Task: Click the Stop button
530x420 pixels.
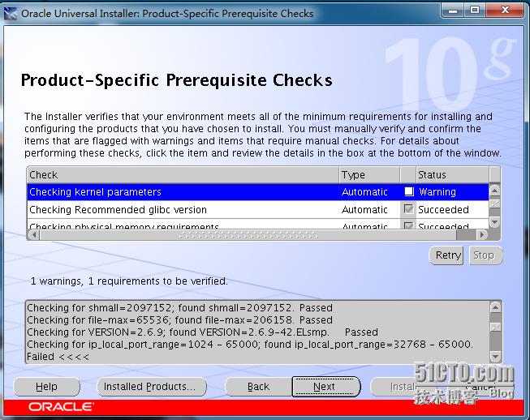Action: [x=485, y=255]
